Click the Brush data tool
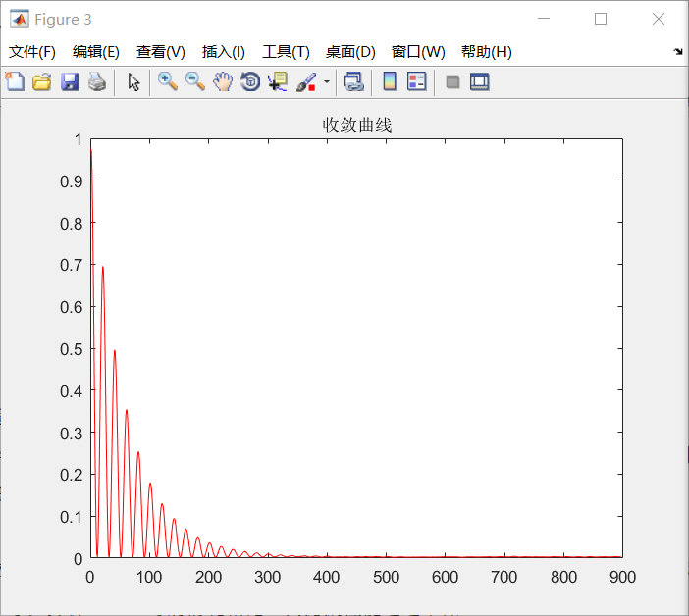This screenshot has height=616, width=689. tap(306, 81)
